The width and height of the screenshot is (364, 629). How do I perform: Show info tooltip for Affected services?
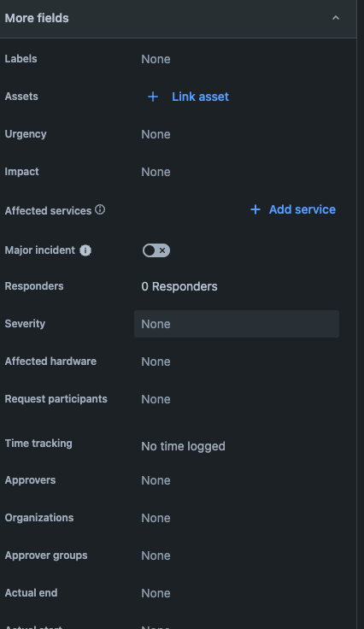100,209
